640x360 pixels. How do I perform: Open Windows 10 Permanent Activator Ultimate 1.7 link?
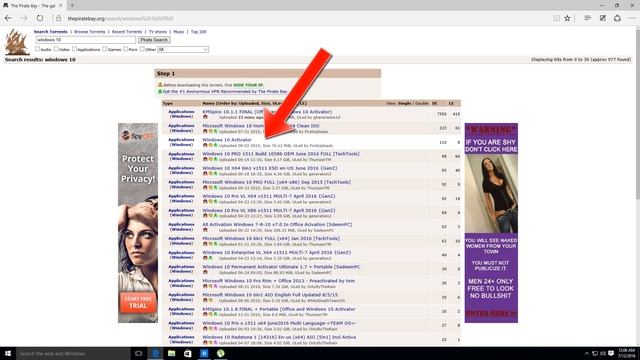[x=281, y=267]
